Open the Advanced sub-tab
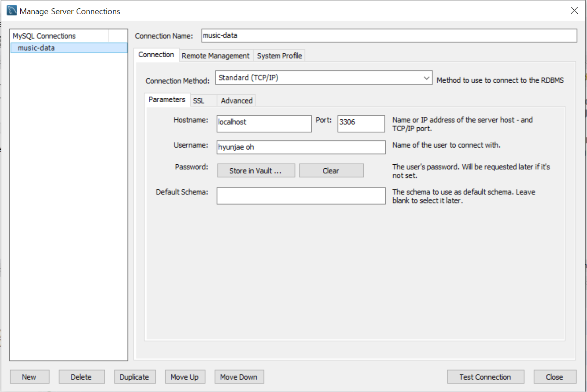This screenshot has width=587, height=392. (237, 101)
